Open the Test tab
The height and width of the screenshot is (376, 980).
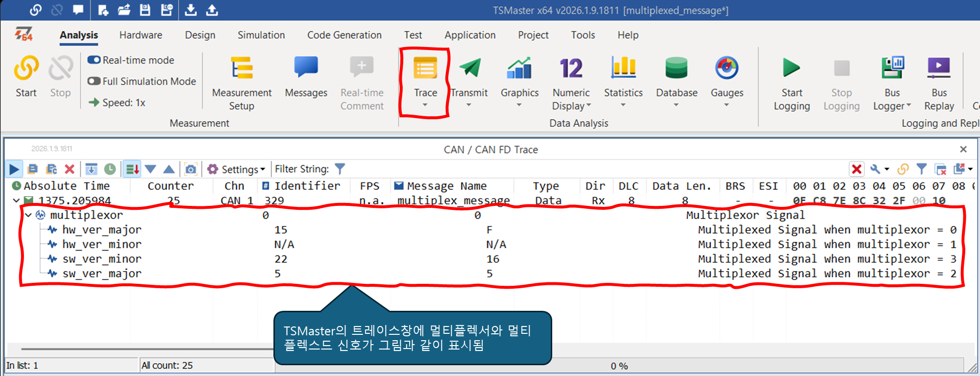coord(413,35)
